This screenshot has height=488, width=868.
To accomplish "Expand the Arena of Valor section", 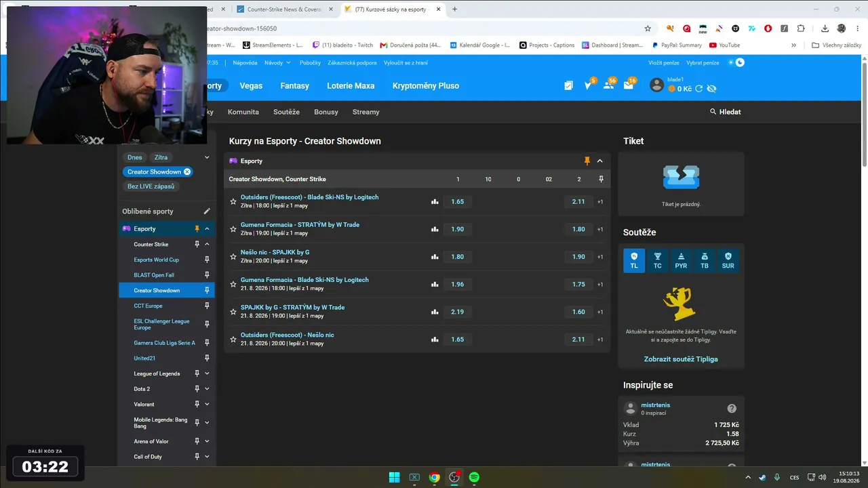I will point(207,441).
